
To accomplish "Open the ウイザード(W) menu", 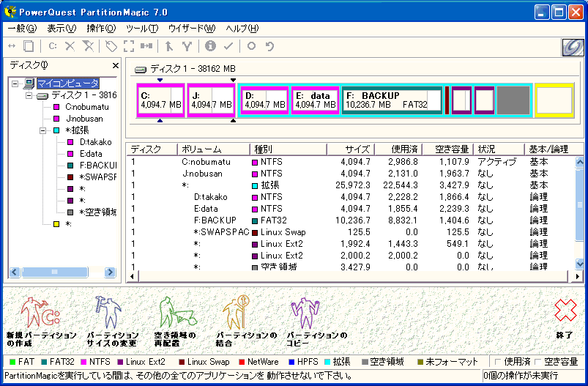I will (191, 29).
